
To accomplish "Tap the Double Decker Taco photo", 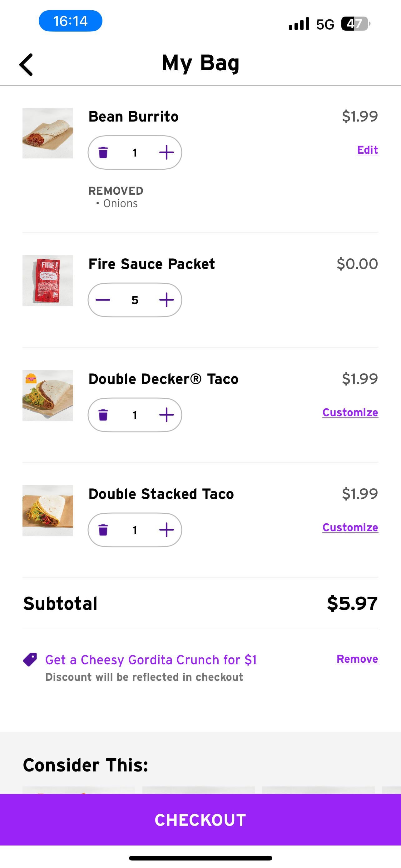I will pyautogui.click(x=48, y=396).
